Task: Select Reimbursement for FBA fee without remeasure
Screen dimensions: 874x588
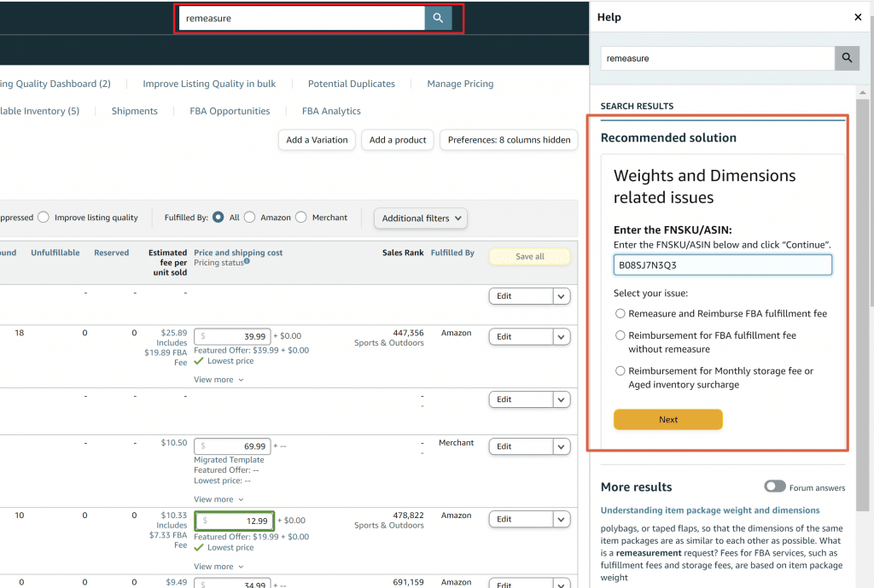Action: pos(620,335)
